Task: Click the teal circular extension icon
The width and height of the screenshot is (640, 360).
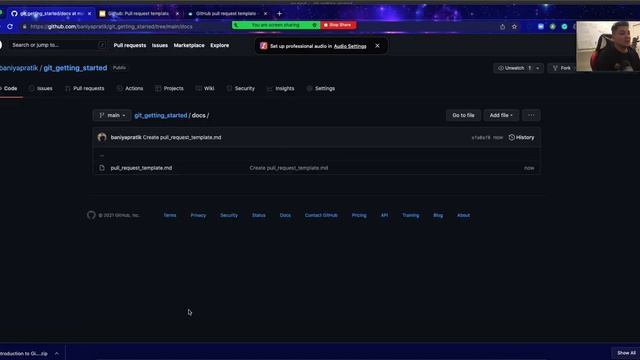Action: pos(564,27)
